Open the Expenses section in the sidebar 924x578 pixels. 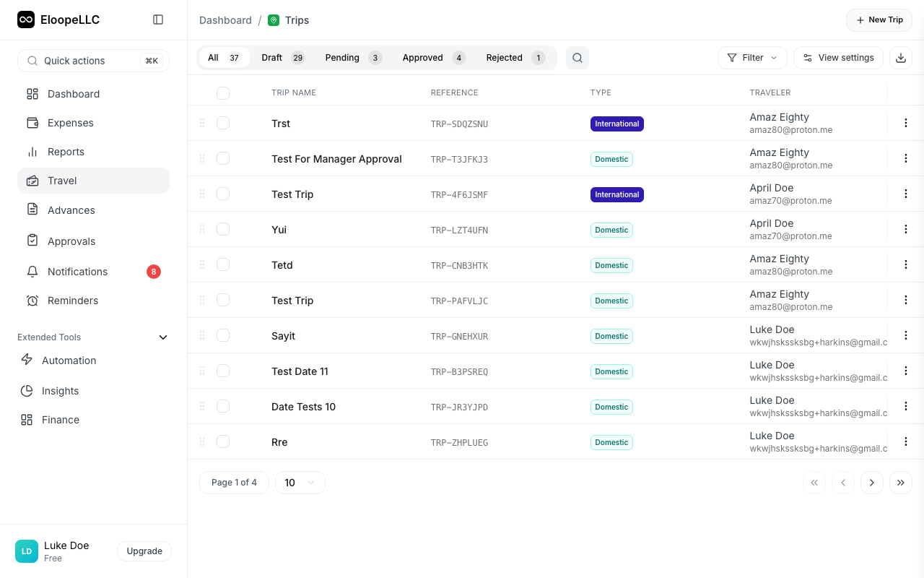(70, 123)
